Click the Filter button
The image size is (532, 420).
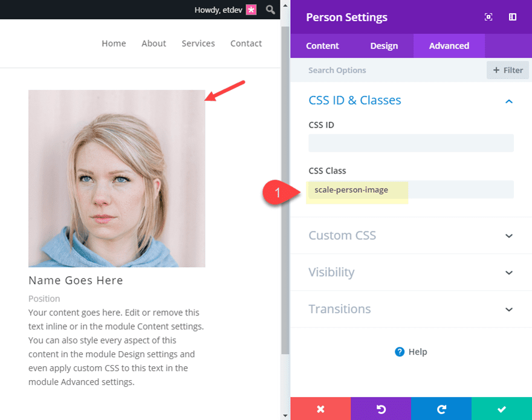pyautogui.click(x=507, y=70)
